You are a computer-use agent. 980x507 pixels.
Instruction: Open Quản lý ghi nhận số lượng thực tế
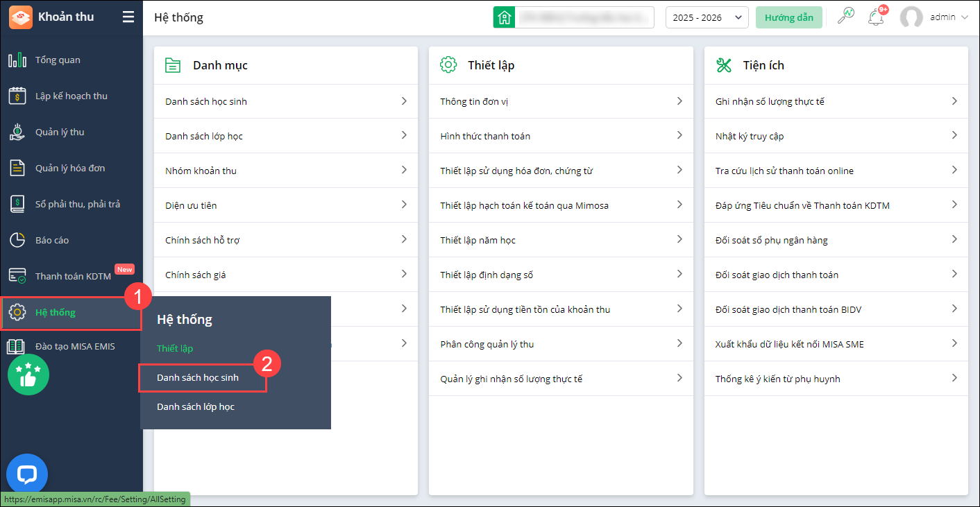point(561,379)
